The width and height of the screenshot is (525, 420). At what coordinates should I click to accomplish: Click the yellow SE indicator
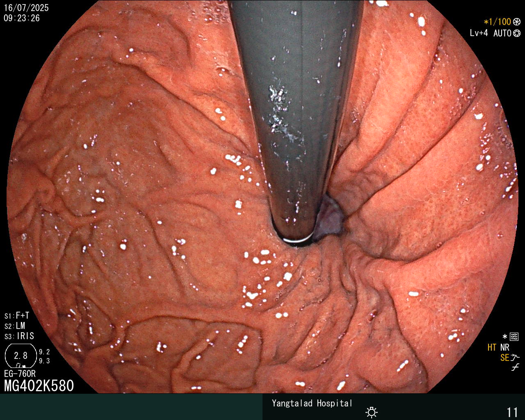click(x=504, y=358)
